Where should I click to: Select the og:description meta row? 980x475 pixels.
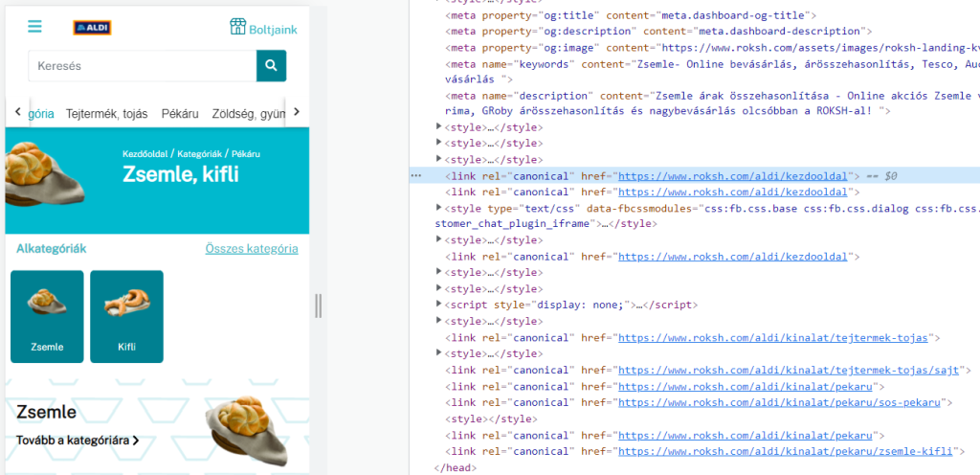click(658, 31)
